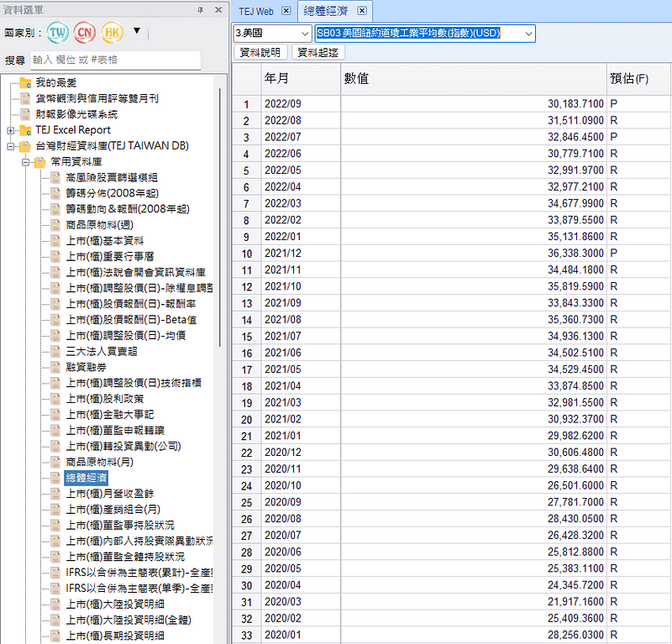Select 三大法人買賣超 in the tree
This screenshot has width=672, height=644.
[x=101, y=351]
